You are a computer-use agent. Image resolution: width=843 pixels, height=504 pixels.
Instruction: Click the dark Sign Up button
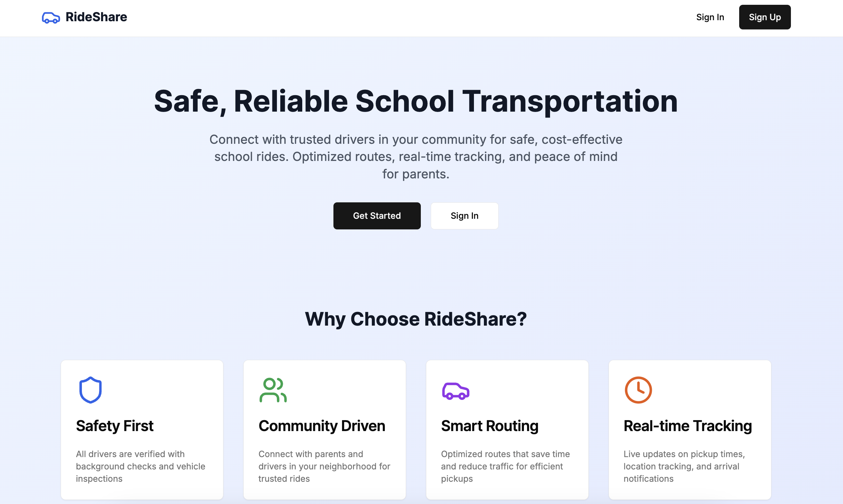(x=765, y=17)
